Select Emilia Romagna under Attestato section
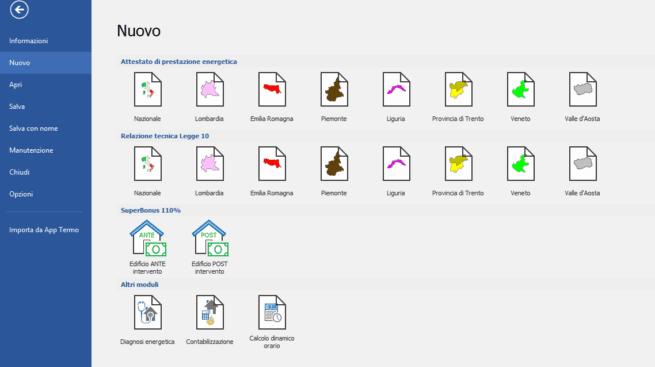This screenshot has width=655, height=367. (272, 97)
